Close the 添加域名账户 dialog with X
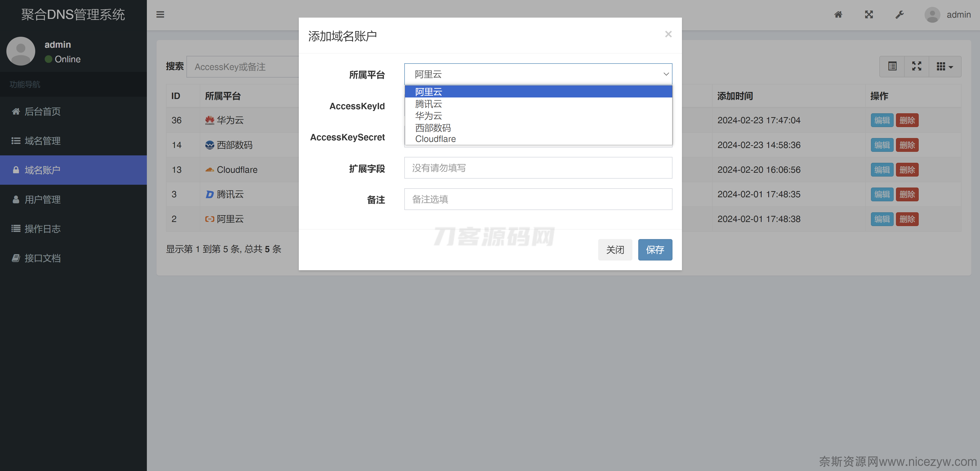 668,34
